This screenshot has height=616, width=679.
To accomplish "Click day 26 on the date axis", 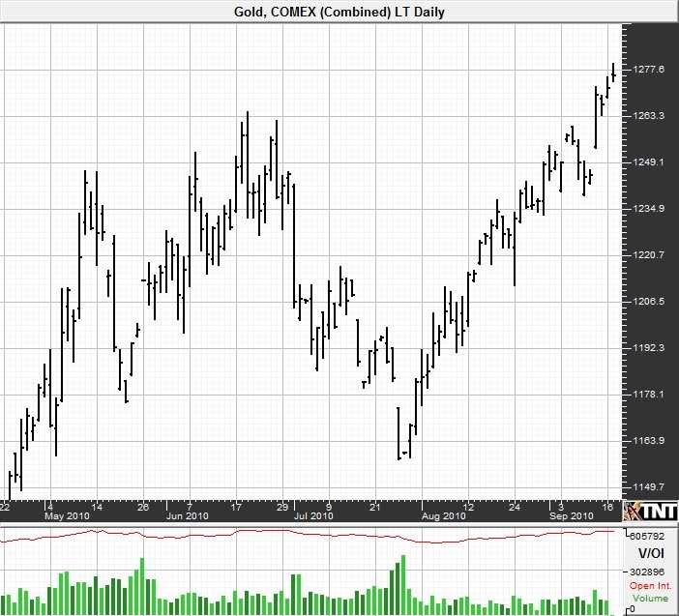I will pyautogui.click(x=143, y=507).
